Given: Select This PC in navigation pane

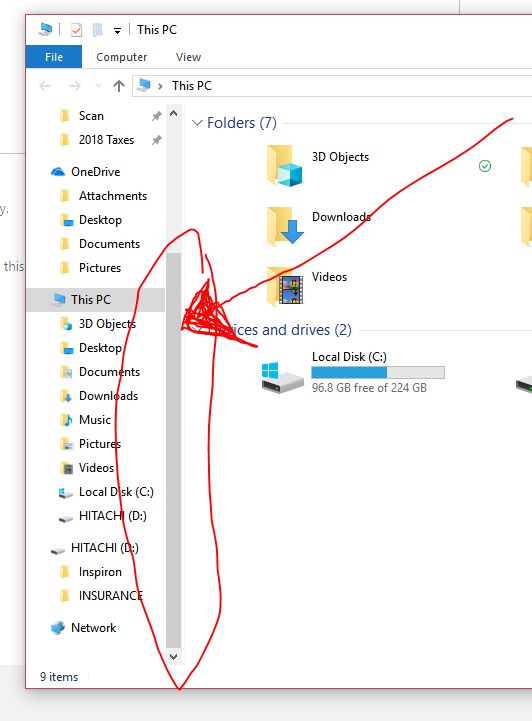Looking at the screenshot, I should pyautogui.click(x=95, y=300).
